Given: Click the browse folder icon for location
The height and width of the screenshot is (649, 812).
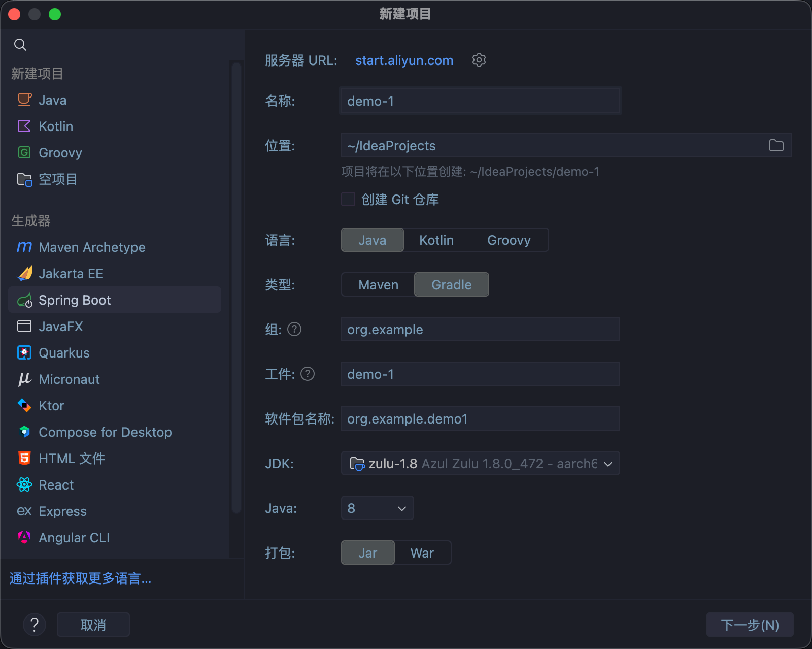Looking at the screenshot, I should [x=776, y=146].
